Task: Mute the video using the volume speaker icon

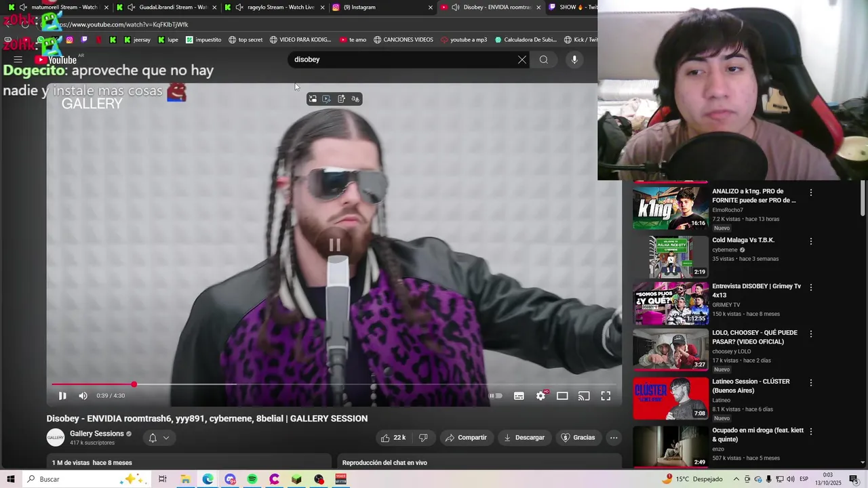Action: click(83, 396)
